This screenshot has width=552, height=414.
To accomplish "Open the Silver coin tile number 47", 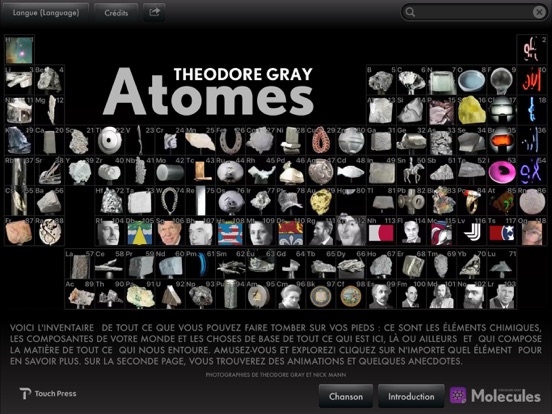I will [321, 171].
